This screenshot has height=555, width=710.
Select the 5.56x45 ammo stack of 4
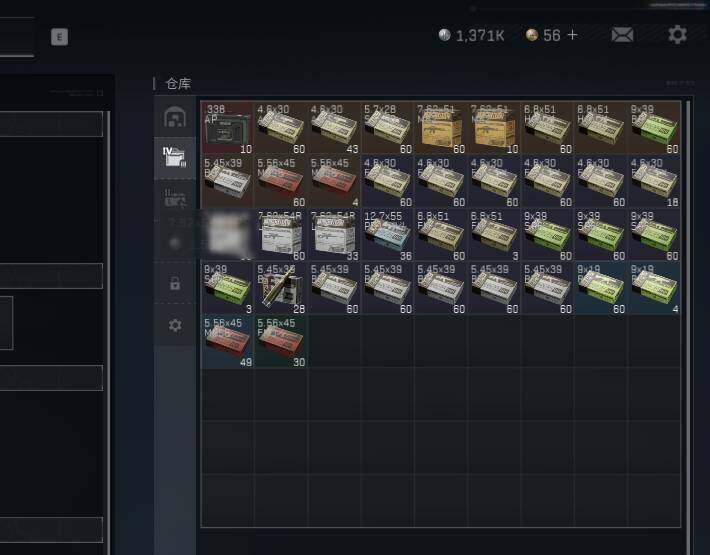coord(334,182)
